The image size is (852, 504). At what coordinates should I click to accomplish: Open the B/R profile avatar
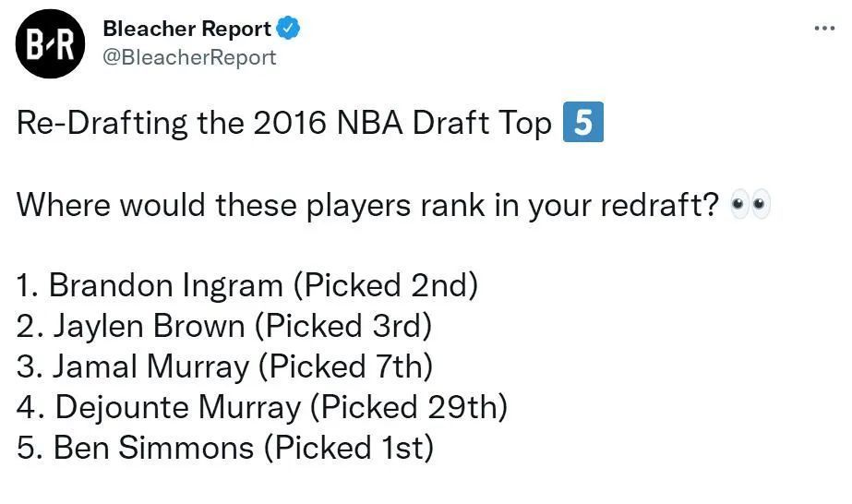click(50, 43)
